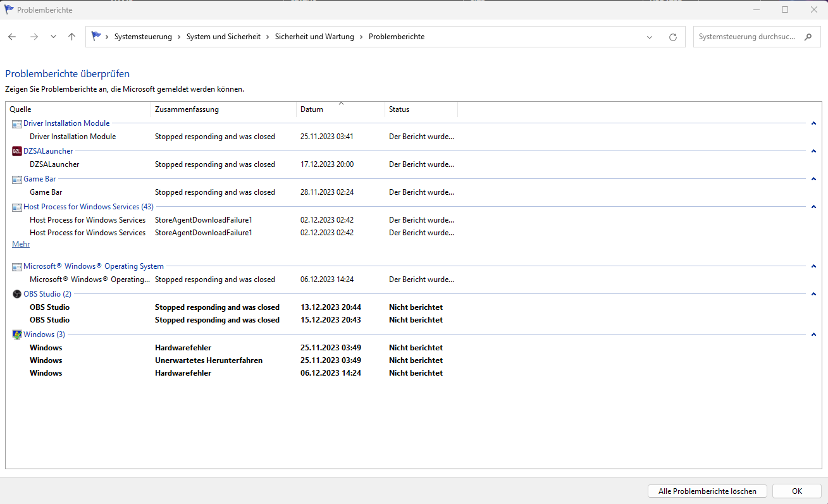
Task: Click the Game Bar group icon
Action: click(17, 179)
